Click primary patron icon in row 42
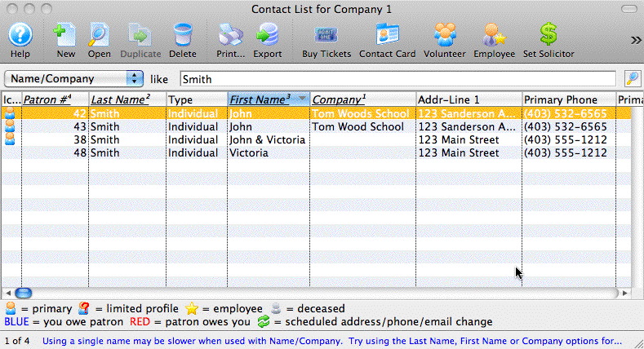This screenshot has height=349, width=644. point(10,113)
